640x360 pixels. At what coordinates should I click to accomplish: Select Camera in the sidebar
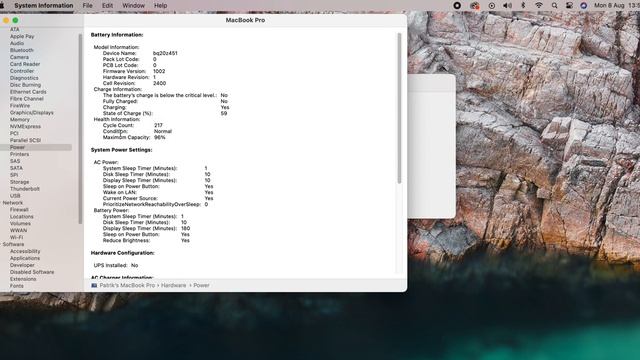(x=19, y=57)
